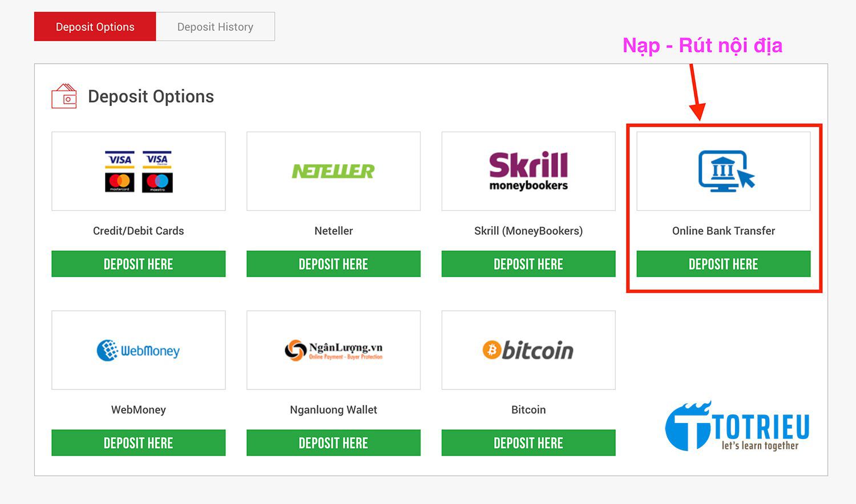Click the Visa/Mastercard credit cards logo
This screenshot has height=504, width=856.
(x=139, y=171)
